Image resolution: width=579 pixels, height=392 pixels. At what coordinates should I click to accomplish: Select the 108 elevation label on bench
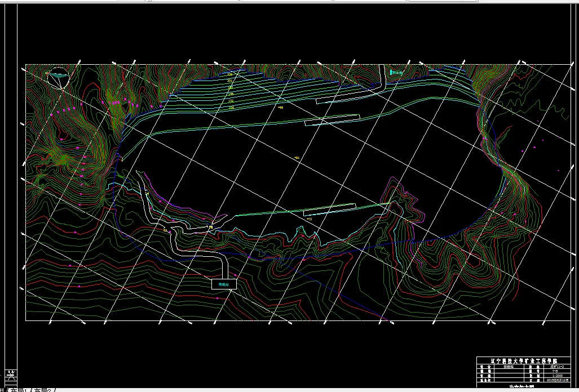coord(232,108)
